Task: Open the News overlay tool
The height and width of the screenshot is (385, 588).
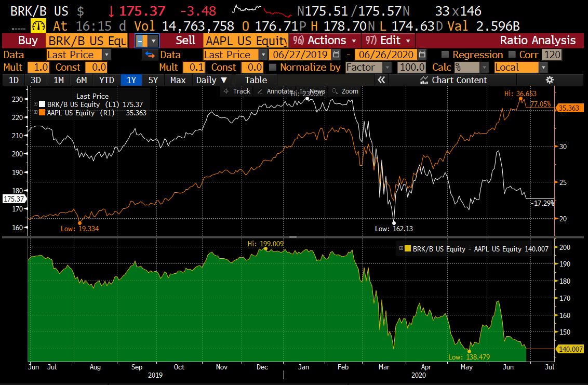Action: 313,91
